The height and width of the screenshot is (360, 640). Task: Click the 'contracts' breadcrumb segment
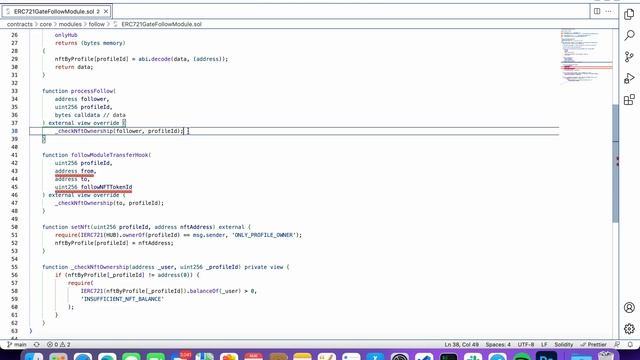pyautogui.click(x=20, y=24)
